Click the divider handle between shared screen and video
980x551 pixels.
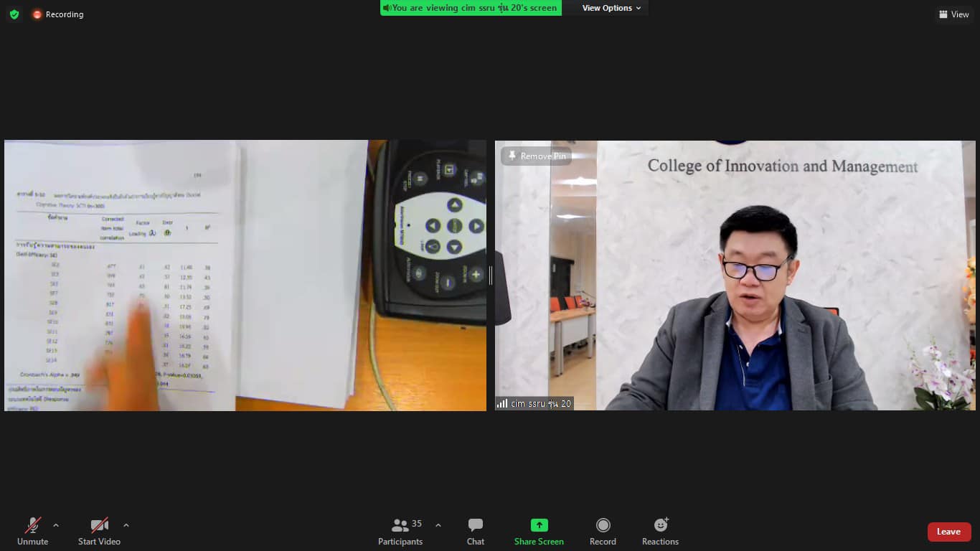[491, 275]
